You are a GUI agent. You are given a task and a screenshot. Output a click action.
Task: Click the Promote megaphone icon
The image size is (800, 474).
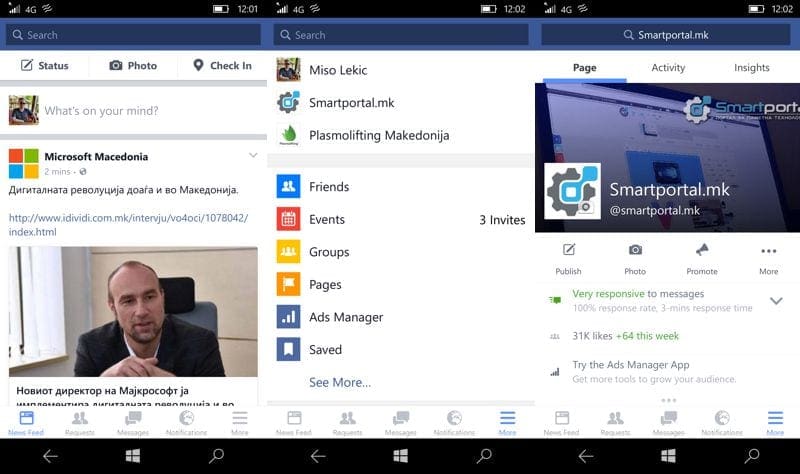pos(702,250)
